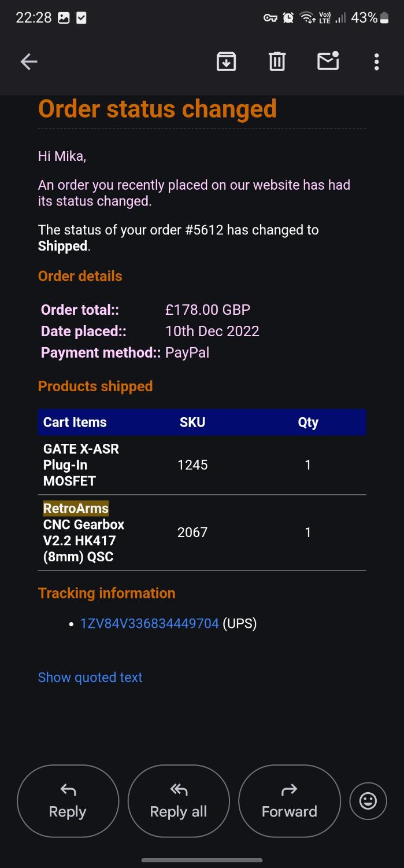Open the three-dot more options menu
404x868 pixels.
[376, 61]
